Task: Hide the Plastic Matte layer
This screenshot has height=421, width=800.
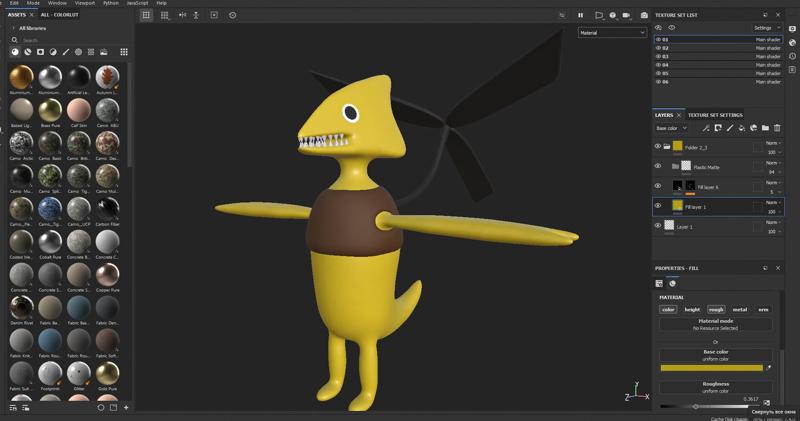Action: pyautogui.click(x=658, y=166)
